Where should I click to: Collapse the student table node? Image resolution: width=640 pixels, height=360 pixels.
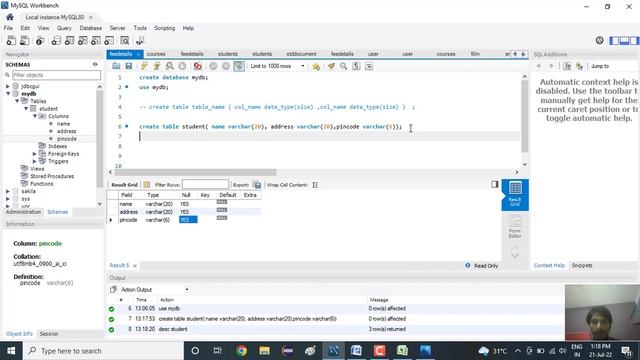coord(26,109)
